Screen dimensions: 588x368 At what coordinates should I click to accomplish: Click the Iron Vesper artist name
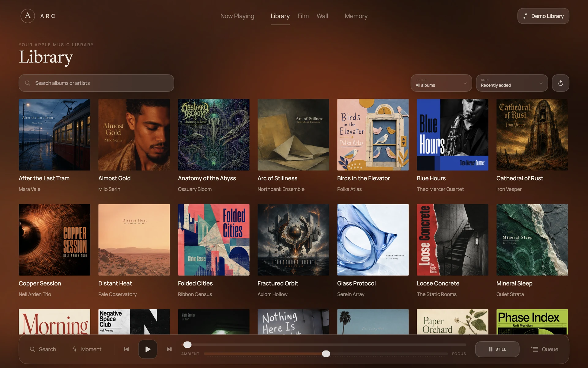click(509, 189)
